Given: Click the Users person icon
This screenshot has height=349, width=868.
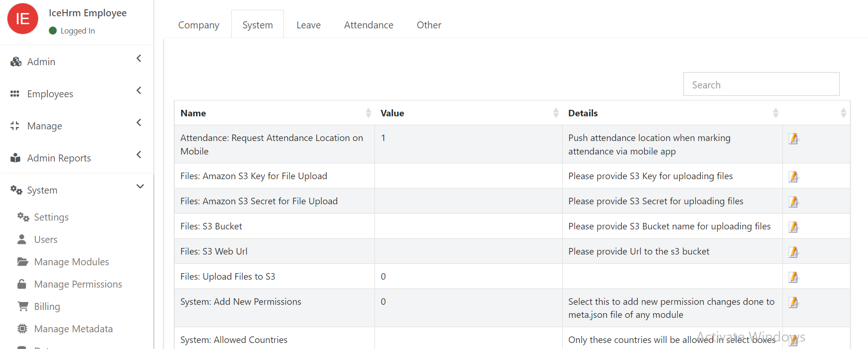Looking at the screenshot, I should coord(22,239).
